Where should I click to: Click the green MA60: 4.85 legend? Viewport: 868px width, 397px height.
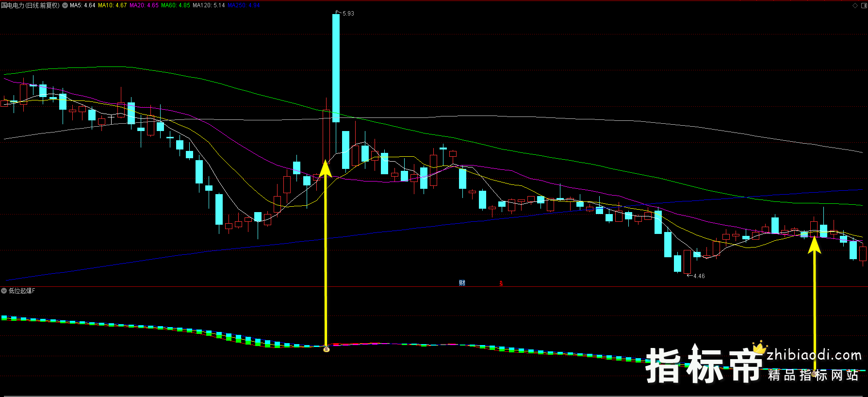click(x=176, y=5)
